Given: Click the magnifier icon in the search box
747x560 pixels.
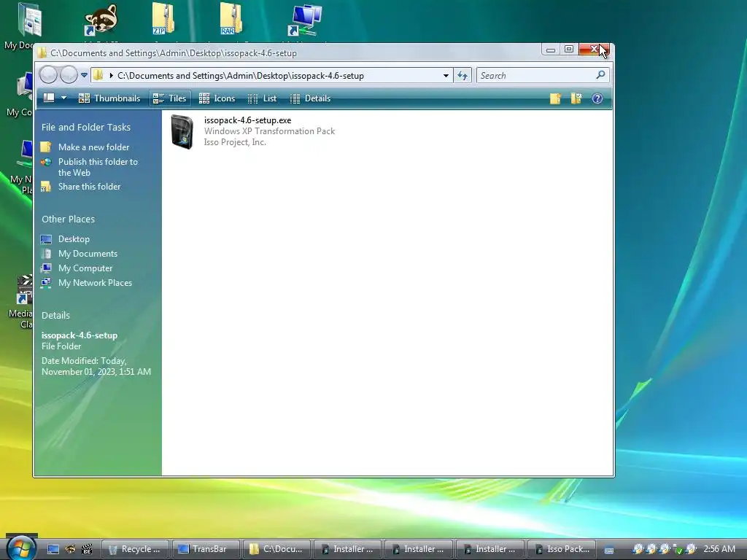Looking at the screenshot, I should click(601, 75).
